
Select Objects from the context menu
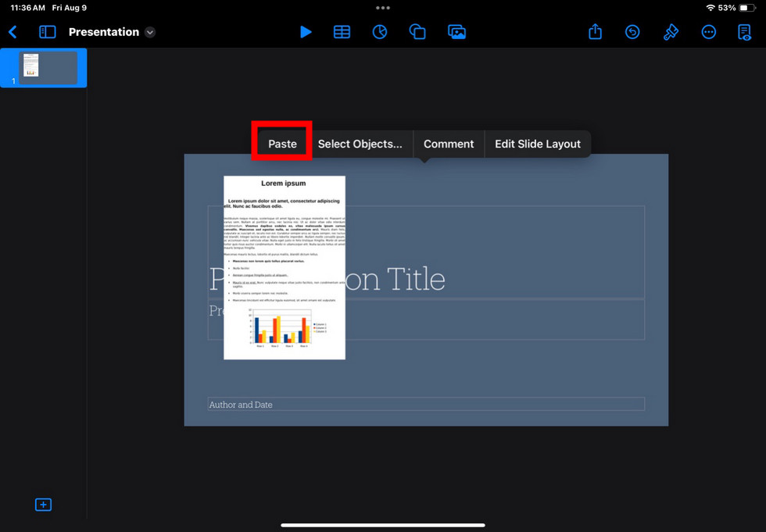[361, 144]
